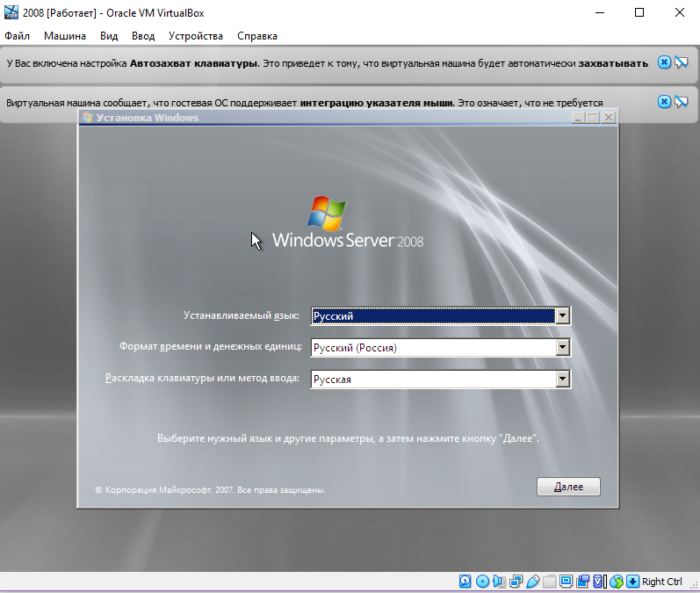
Task: Open the Машина menu
Action: pos(65,36)
